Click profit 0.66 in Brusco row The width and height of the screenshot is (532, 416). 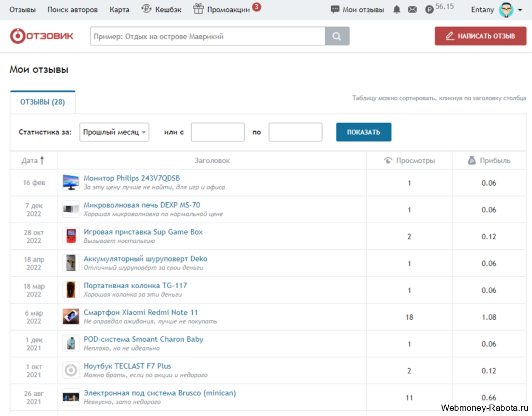489,397
